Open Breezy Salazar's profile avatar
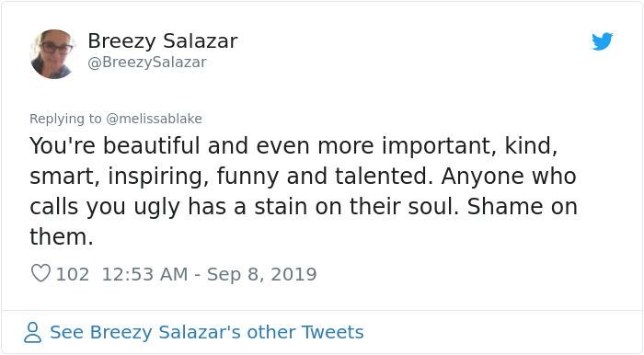Screen dimensions: 644x355 pyautogui.click(x=52, y=53)
